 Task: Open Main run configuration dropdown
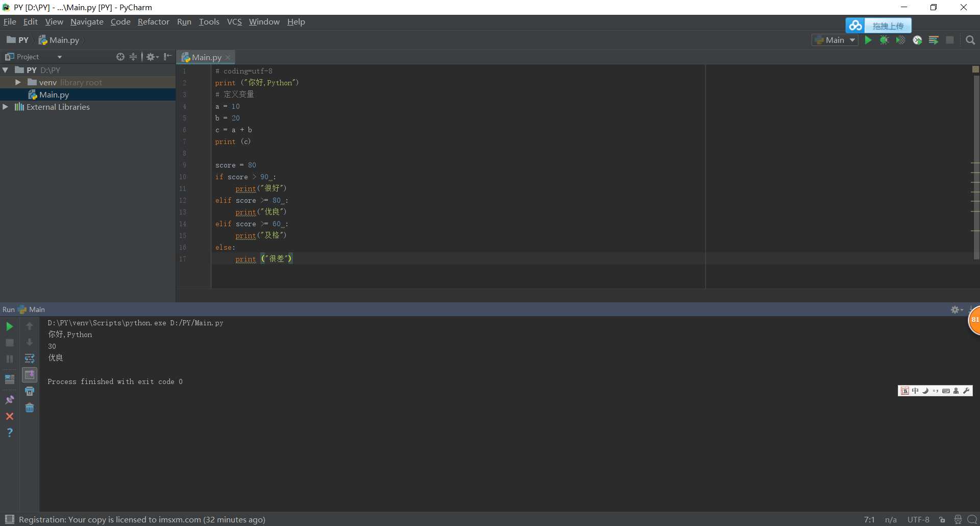835,40
